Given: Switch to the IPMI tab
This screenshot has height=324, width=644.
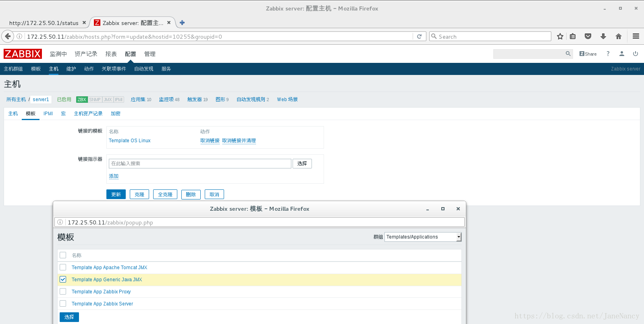Looking at the screenshot, I should 48,114.
